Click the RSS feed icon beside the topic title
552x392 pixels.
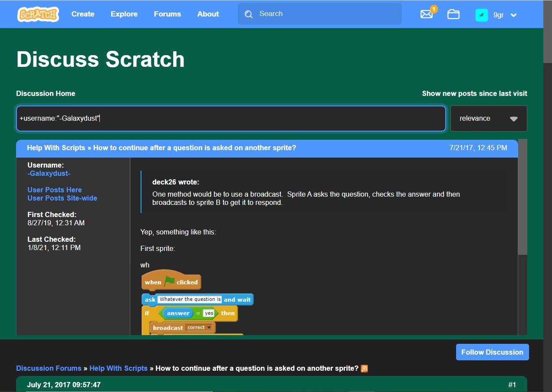click(x=364, y=368)
